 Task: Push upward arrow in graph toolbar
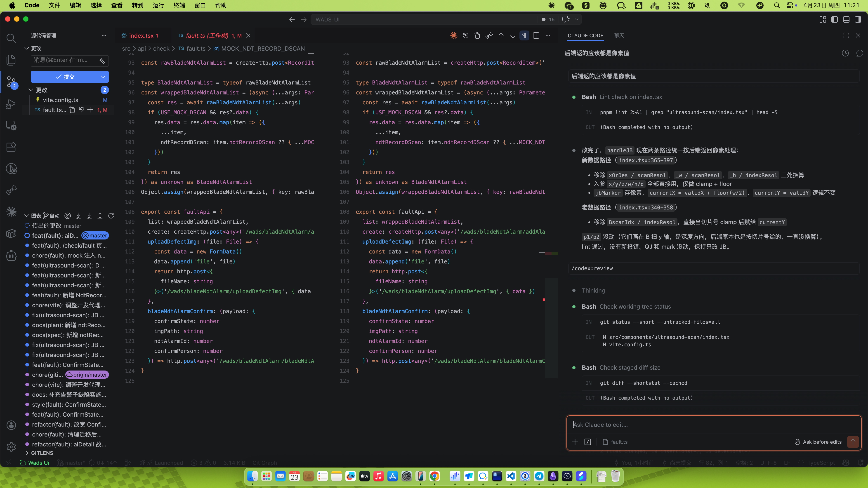[x=100, y=216]
